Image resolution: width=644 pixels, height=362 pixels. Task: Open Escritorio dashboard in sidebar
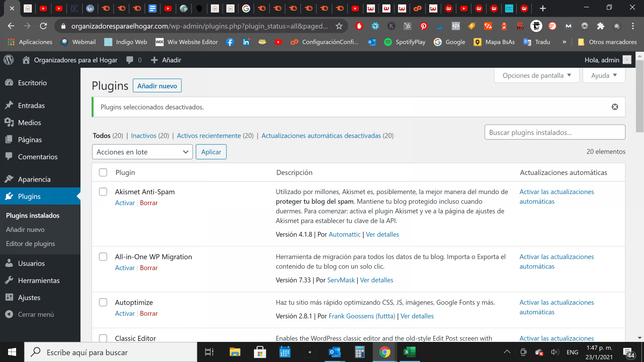[32, 83]
